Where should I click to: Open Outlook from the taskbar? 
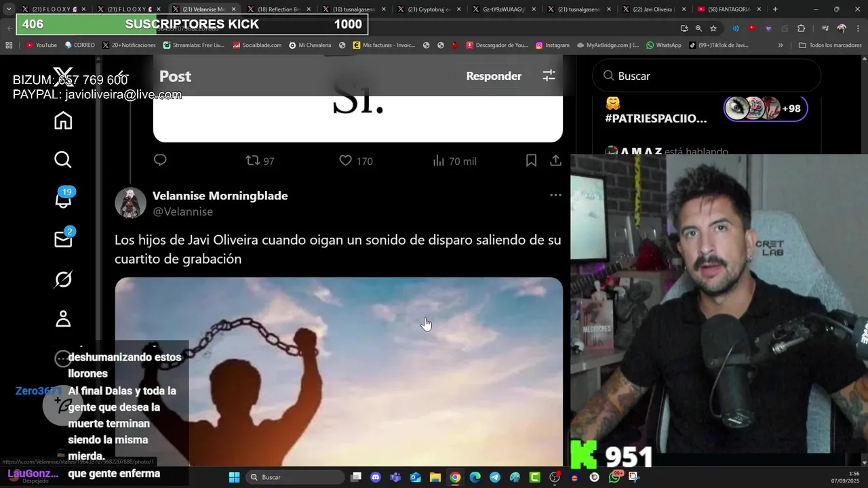tap(415, 477)
